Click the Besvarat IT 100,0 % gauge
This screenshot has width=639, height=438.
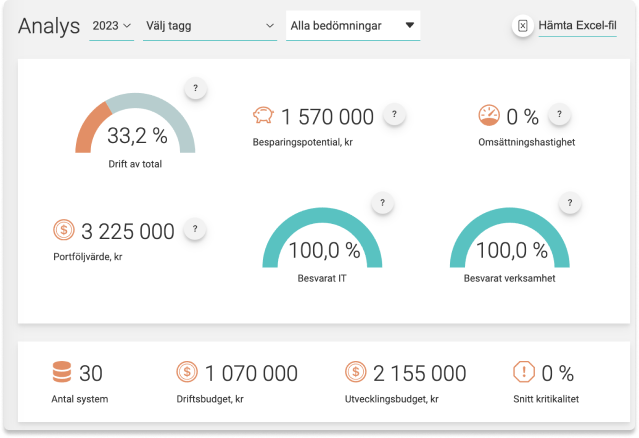point(321,244)
